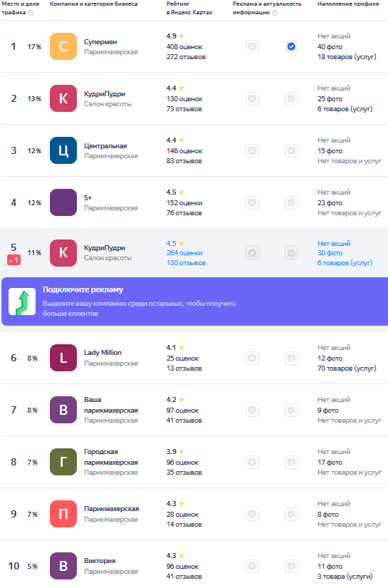Click the purple 5+ company avatar
The height and width of the screenshot is (588, 388).
[x=63, y=202]
